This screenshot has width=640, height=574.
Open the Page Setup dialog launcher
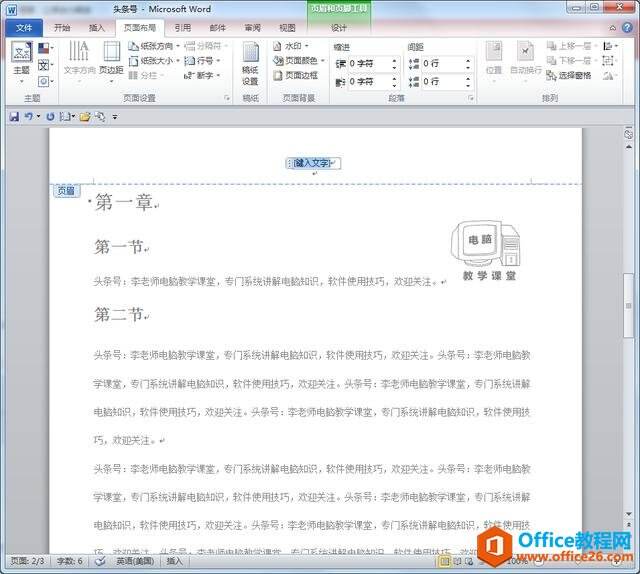pyautogui.click(x=227, y=98)
